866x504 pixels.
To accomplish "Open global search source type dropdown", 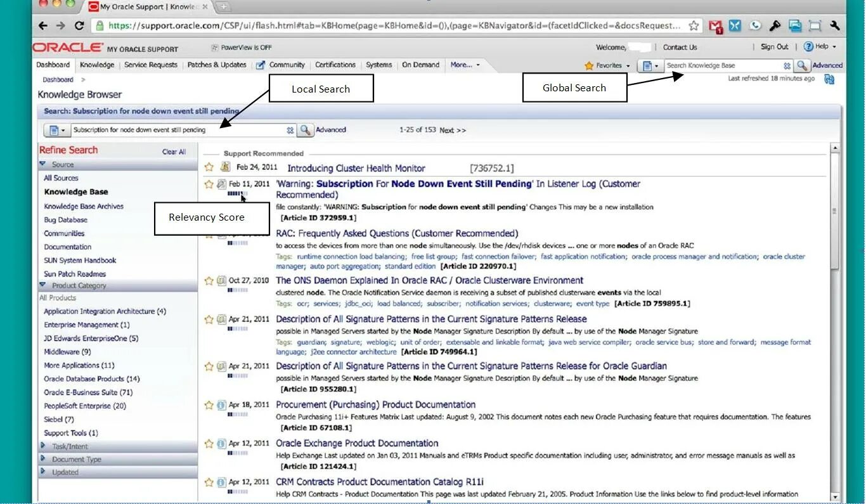I will tap(650, 65).
